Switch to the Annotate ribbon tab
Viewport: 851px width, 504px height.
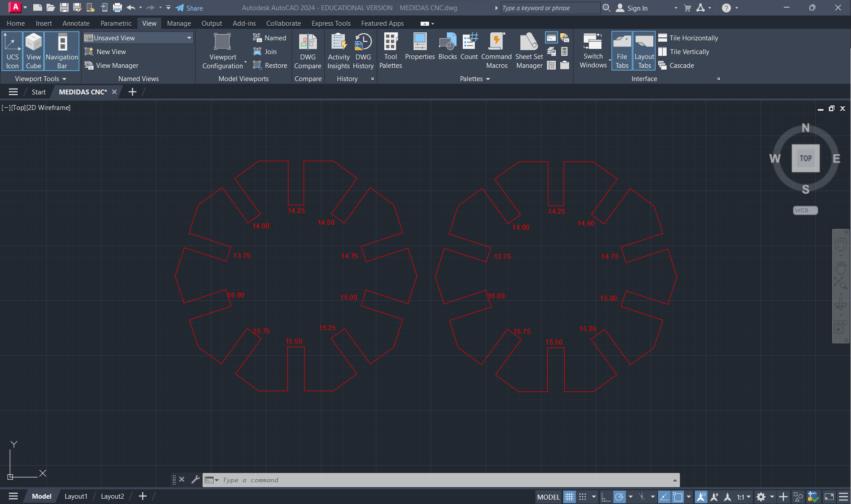coord(76,23)
